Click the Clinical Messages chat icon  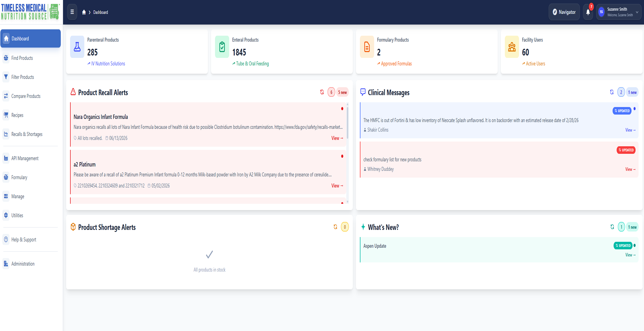(363, 92)
